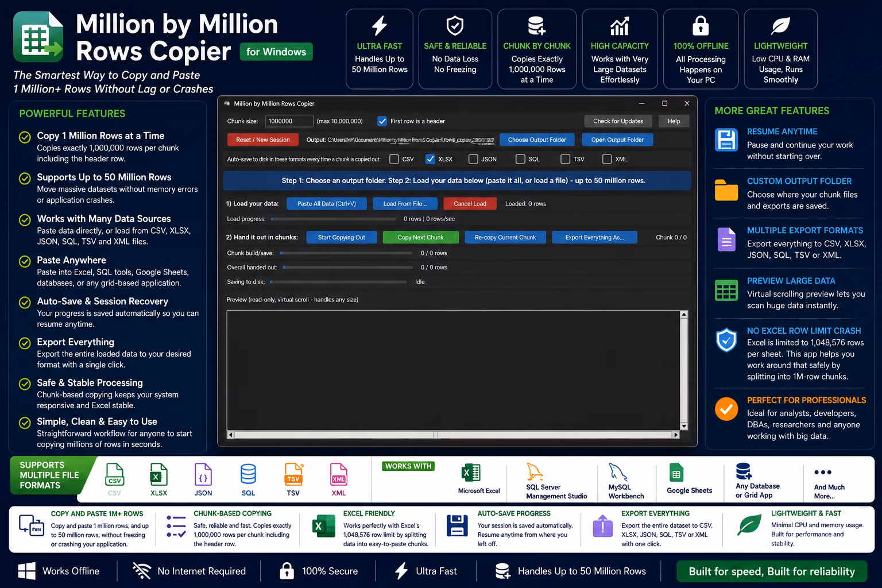Uncheck the XLSX auto-save checkbox
Screen dimensions: 882x588
click(430, 159)
